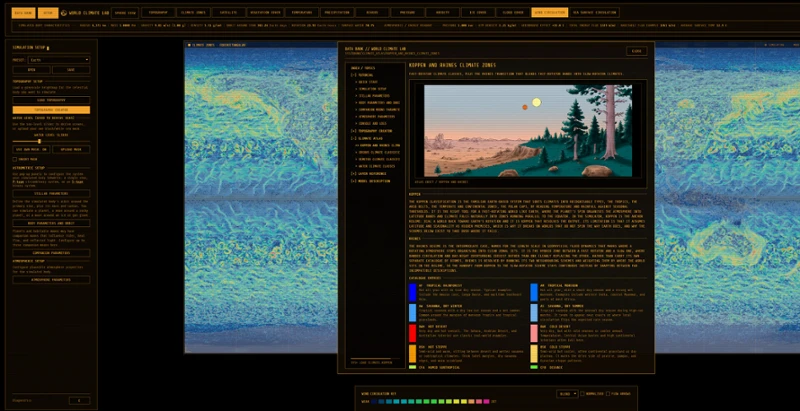Open Simulation Setup topic in index
800x411 pixels.
(370, 89)
